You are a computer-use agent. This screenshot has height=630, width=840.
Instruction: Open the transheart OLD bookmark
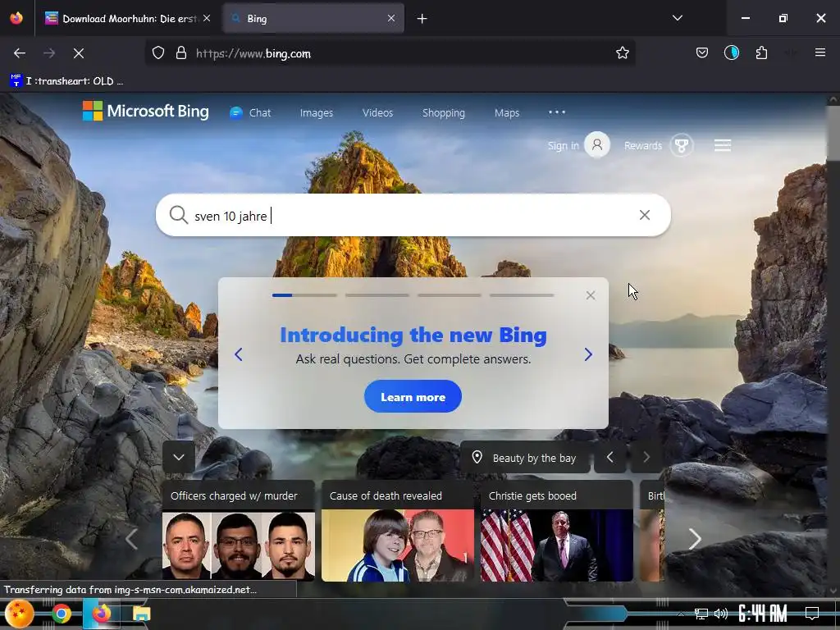click(x=66, y=81)
